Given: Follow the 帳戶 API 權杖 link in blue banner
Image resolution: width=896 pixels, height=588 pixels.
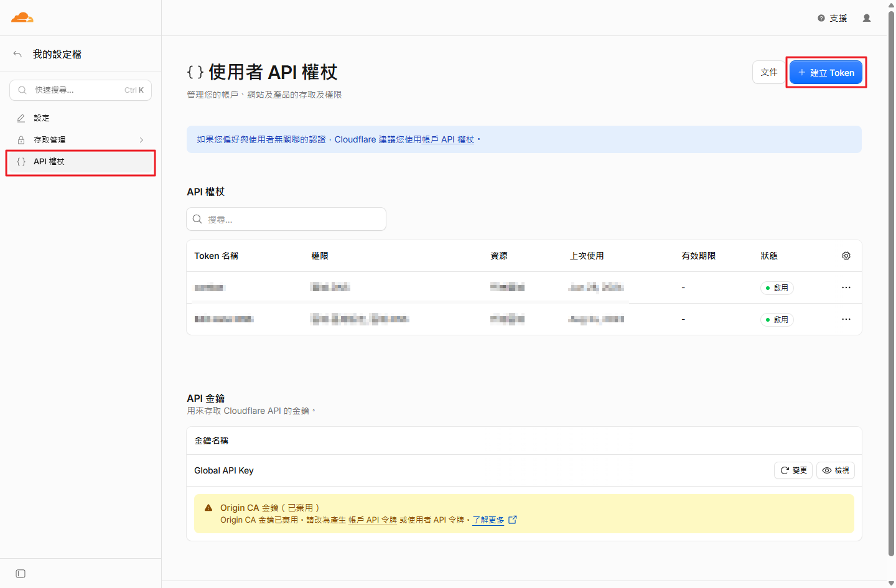Looking at the screenshot, I should (x=448, y=139).
